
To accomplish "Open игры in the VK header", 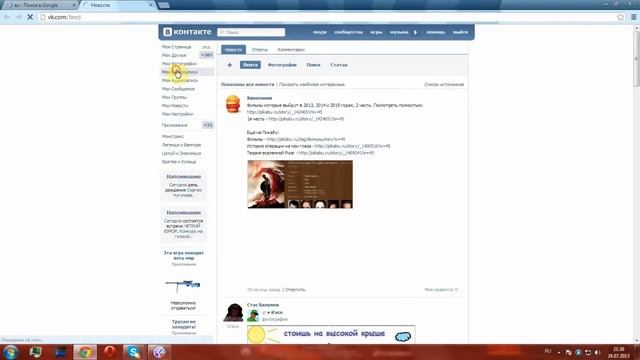I will [x=376, y=32].
